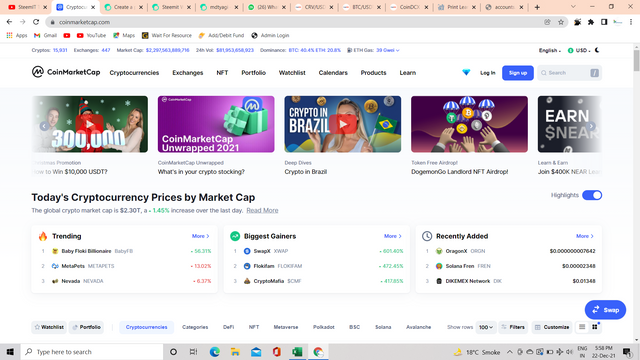Open Flokifam in Biggest Gainers

[264, 266]
